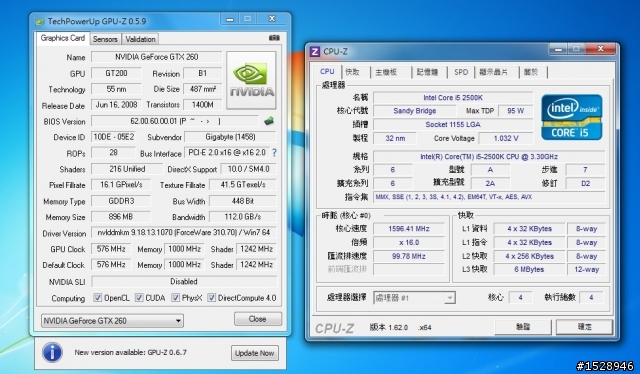Click the Device ID 10DE - 05E2 field
The height and width of the screenshot is (374, 640).
click(x=113, y=137)
